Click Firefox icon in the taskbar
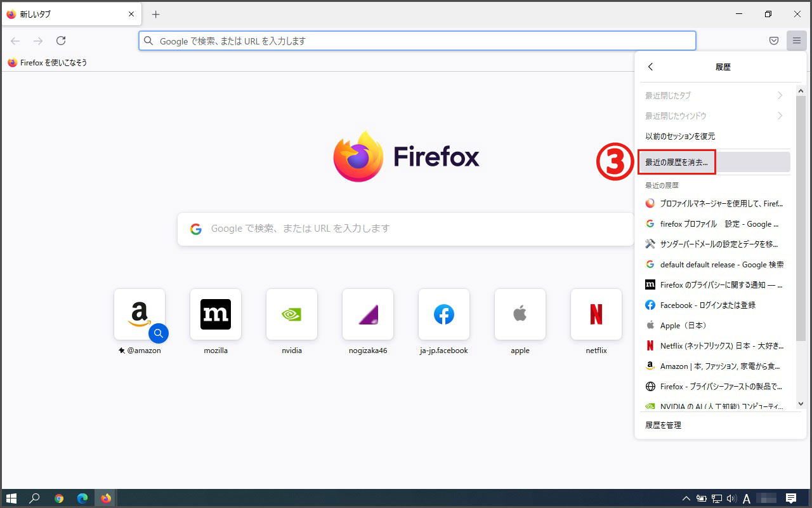Image resolution: width=812 pixels, height=508 pixels. click(x=106, y=498)
